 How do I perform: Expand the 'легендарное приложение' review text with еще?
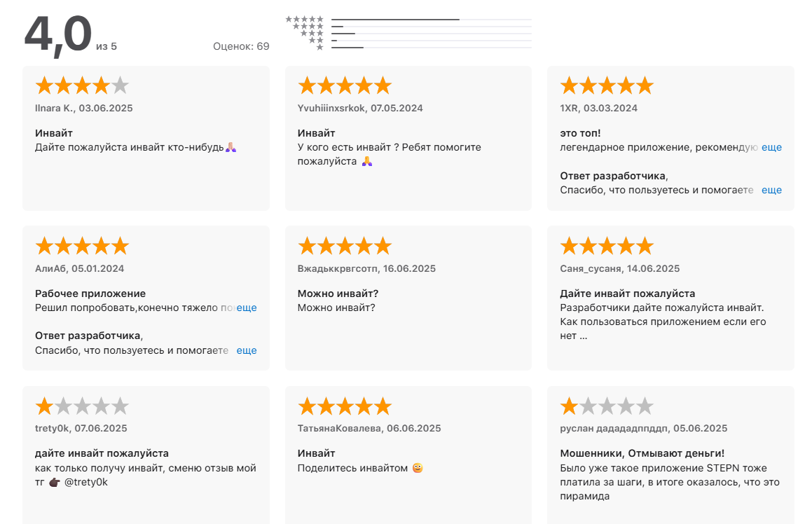[771, 148]
